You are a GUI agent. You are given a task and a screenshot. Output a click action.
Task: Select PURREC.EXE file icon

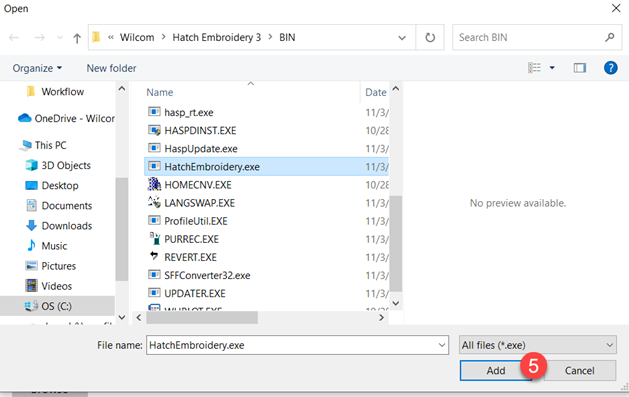tap(154, 239)
